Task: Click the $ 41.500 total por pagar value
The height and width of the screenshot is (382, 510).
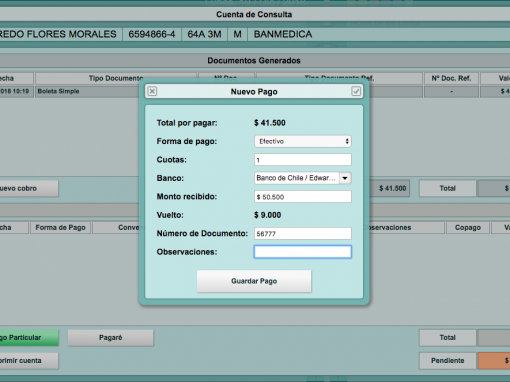Action: (270, 123)
